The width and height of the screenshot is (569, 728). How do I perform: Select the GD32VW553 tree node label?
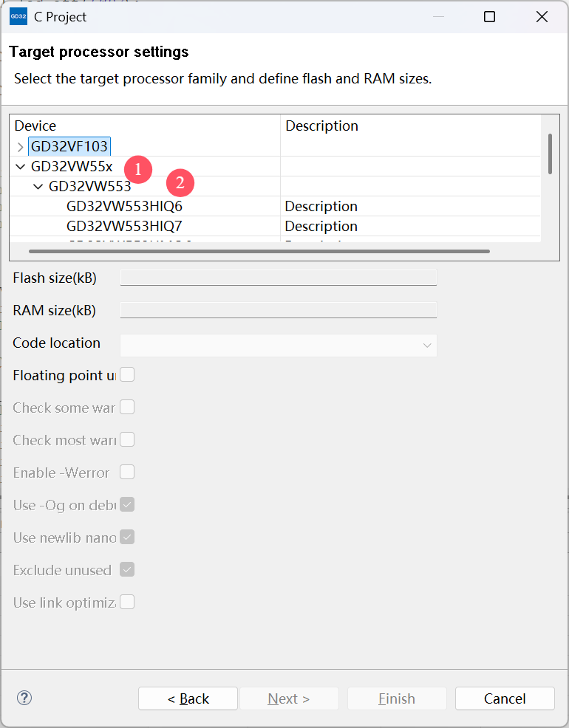89,186
